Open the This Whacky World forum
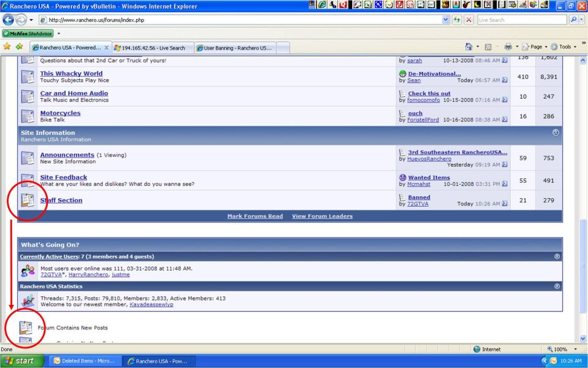 [x=71, y=74]
